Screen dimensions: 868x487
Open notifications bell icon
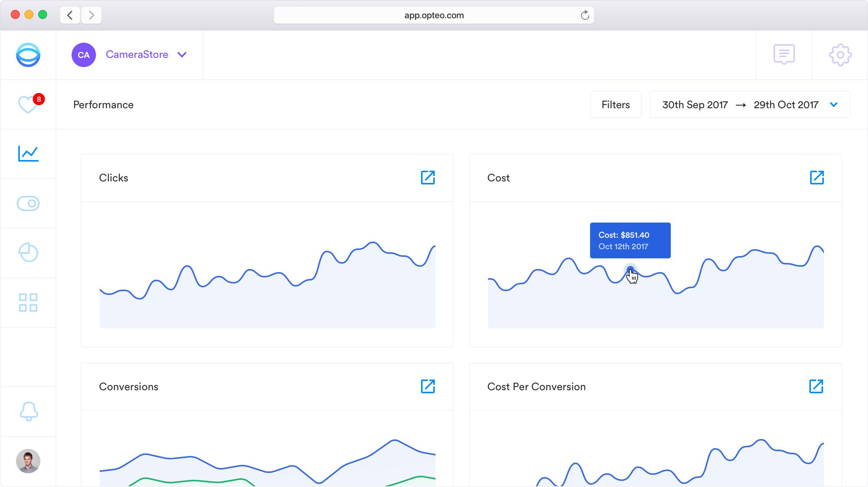29,411
